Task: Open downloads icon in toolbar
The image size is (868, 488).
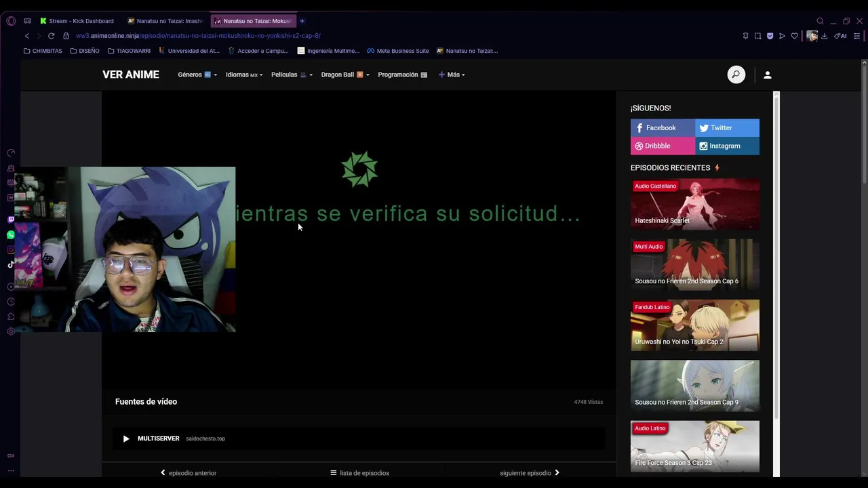Action: click(x=824, y=36)
